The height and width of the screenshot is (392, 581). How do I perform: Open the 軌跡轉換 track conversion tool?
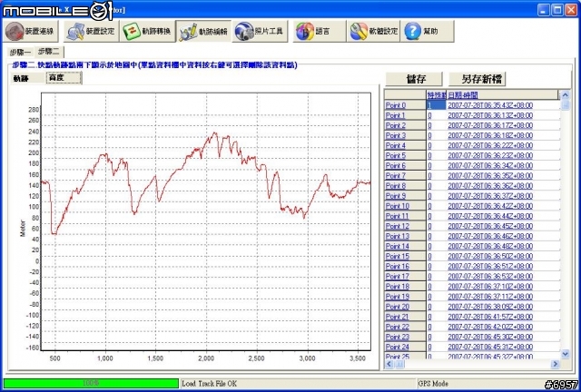click(x=147, y=31)
